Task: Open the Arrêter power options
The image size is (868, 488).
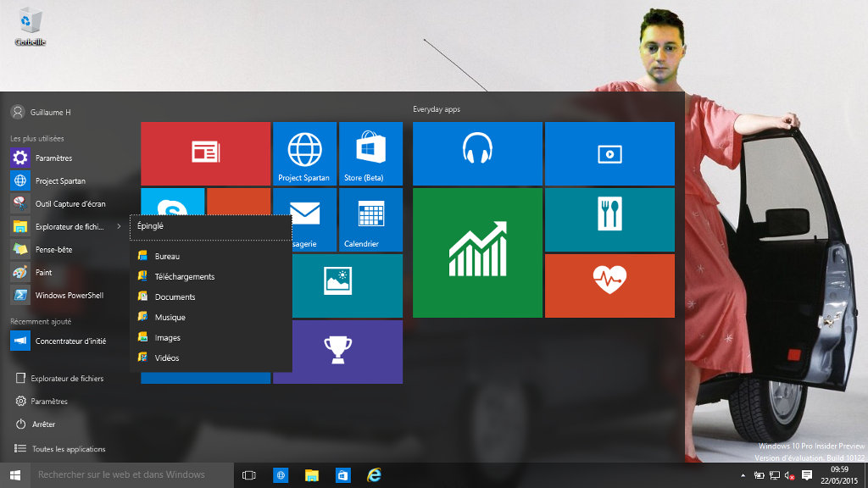Action: tap(36, 424)
